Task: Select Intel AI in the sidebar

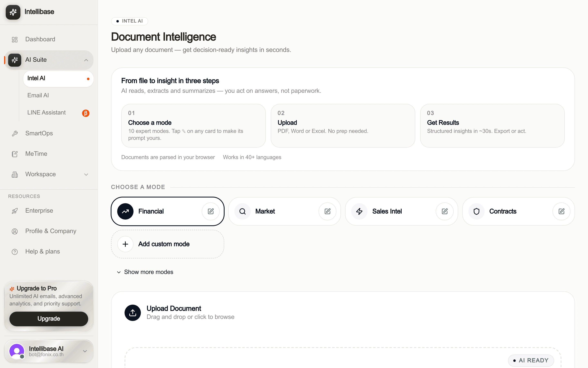Action: 58,79
